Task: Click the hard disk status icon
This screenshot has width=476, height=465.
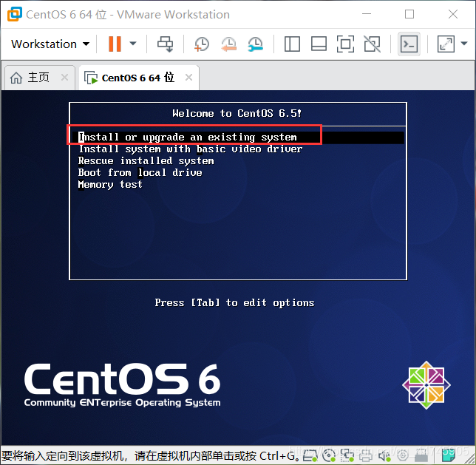Action: [x=310, y=455]
